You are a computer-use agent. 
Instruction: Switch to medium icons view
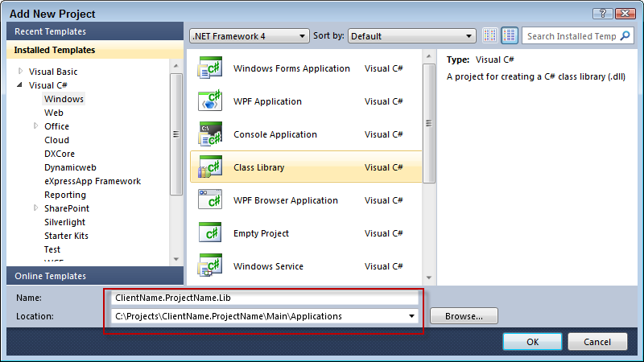(509, 36)
